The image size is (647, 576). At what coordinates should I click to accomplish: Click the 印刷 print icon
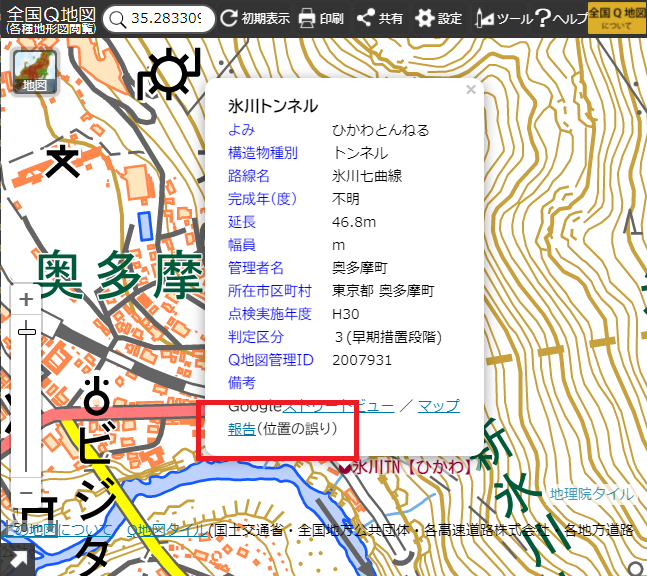point(308,18)
